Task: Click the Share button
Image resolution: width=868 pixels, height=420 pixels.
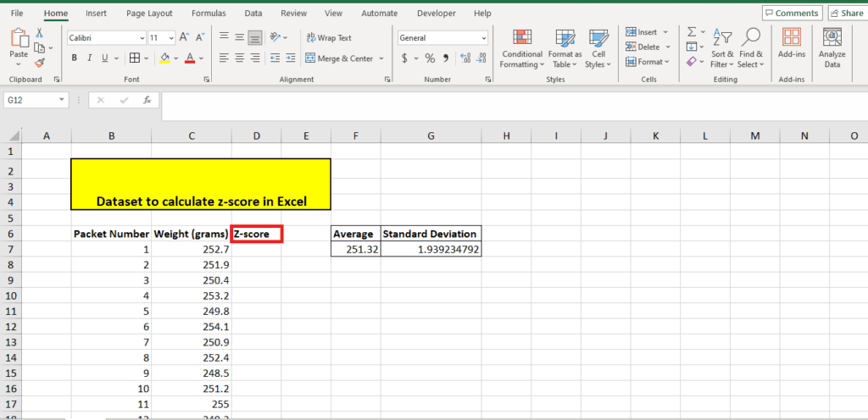Action: pos(846,14)
